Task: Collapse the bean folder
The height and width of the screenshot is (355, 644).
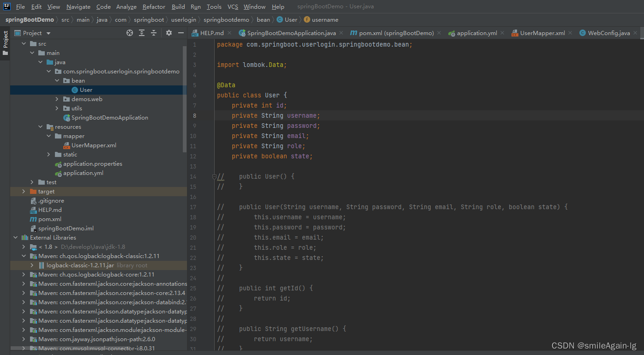Action: (57, 81)
